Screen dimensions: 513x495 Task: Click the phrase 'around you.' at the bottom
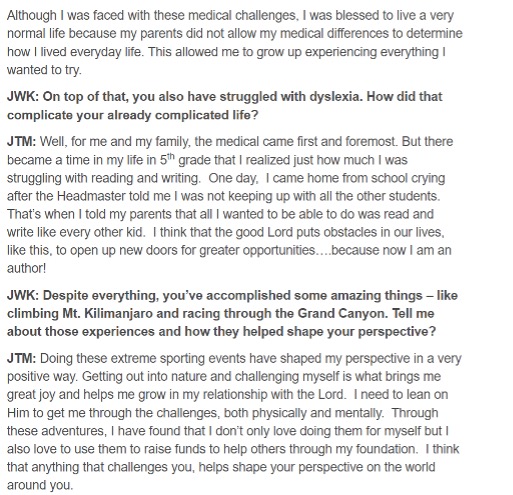[x=40, y=485]
